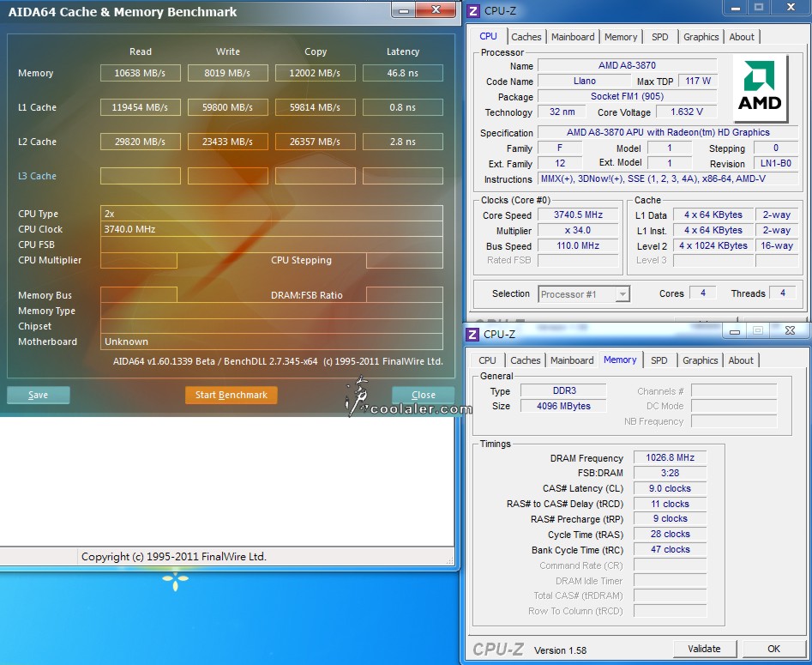Click the Cycle Time value 28 clocks
Viewport: 812px width, 665px height.
(671, 534)
